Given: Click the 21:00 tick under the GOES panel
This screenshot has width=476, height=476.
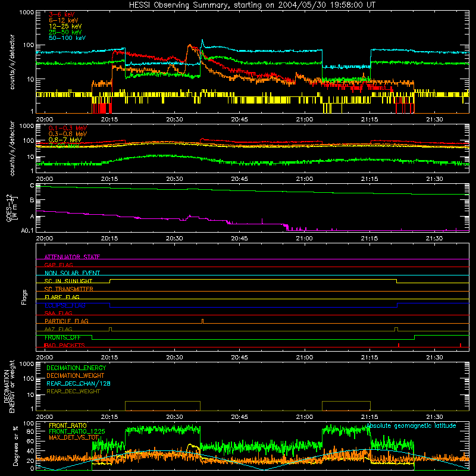Looking at the screenshot, I should tap(304, 239).
